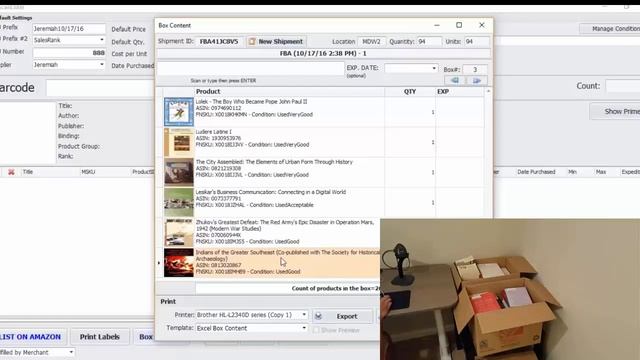Screen dimensions: 640x360
Task: Select Lesikar's Business Communication thumbnail
Action: [x=179, y=202]
